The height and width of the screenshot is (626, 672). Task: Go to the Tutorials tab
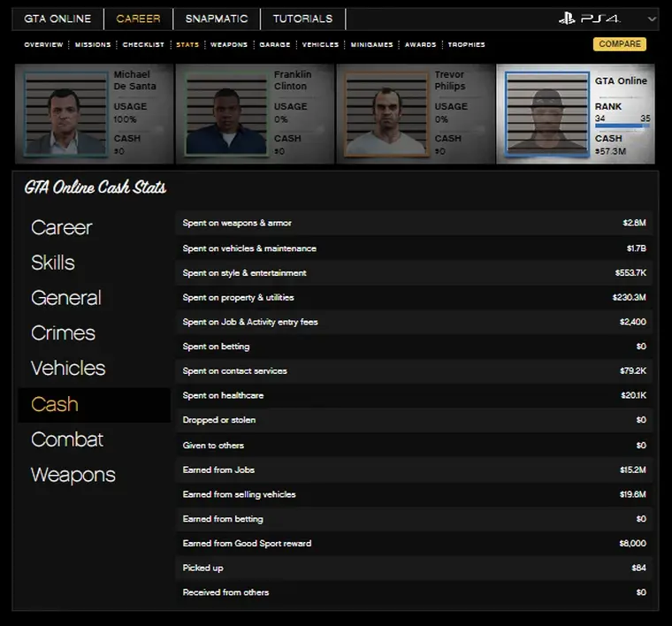(302, 19)
